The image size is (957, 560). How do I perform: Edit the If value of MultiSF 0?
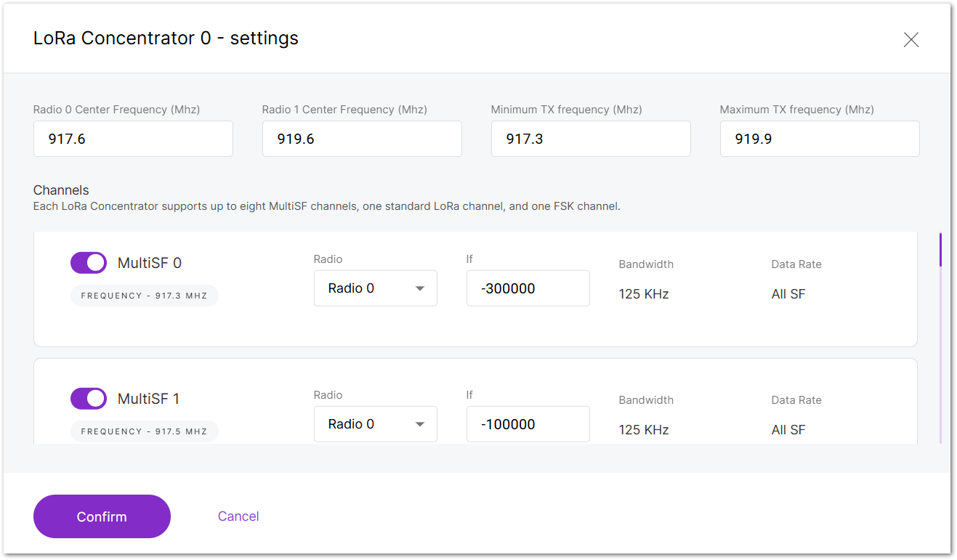tap(528, 288)
